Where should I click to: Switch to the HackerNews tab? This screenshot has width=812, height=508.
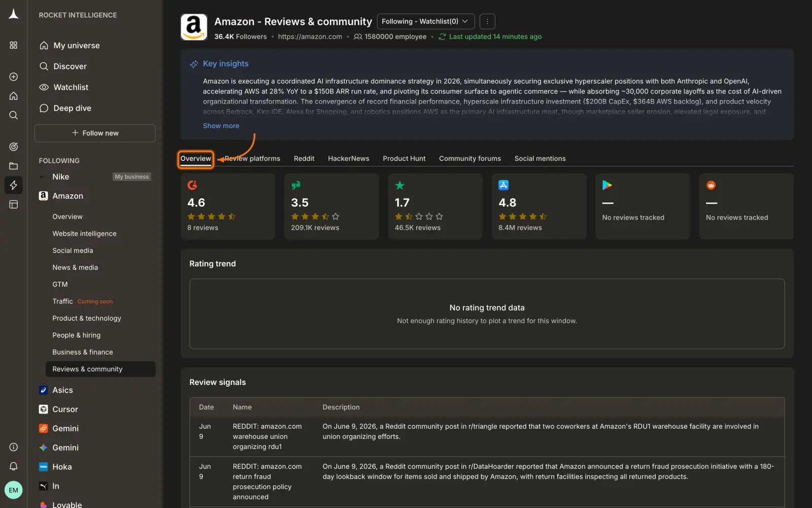(349, 158)
